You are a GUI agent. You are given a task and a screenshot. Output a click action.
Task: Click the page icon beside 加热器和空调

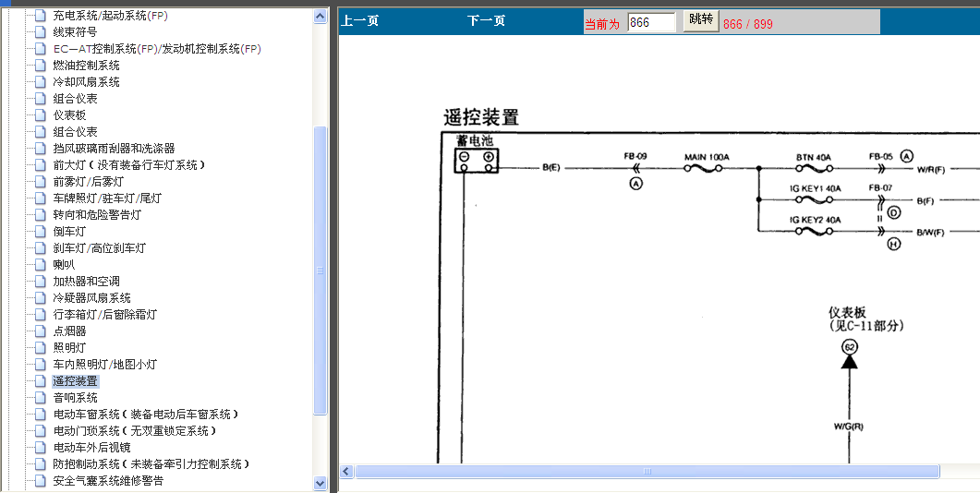(40, 282)
